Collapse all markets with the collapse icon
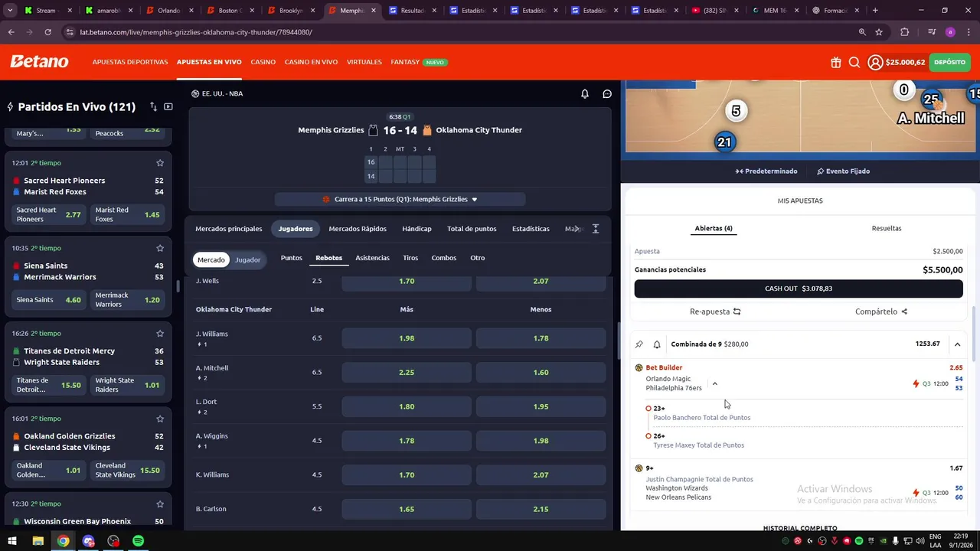Screen dimensions: 980x551 (x=596, y=229)
